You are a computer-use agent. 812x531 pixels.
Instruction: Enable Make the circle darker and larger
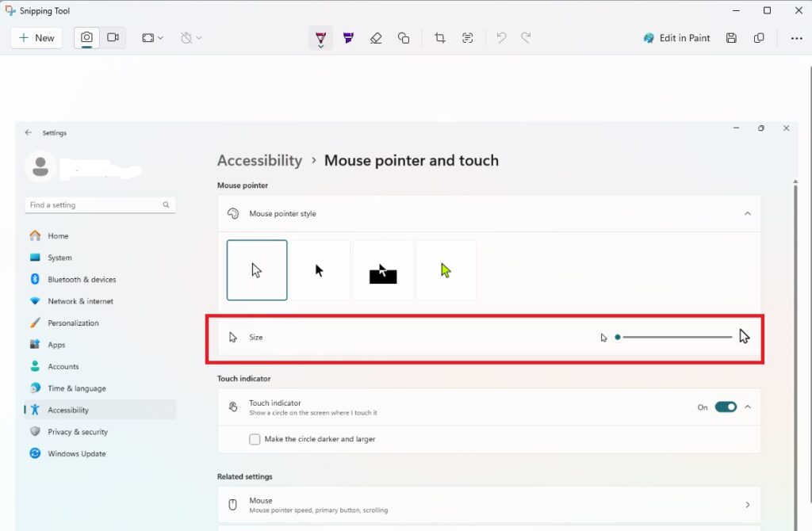pyautogui.click(x=255, y=438)
